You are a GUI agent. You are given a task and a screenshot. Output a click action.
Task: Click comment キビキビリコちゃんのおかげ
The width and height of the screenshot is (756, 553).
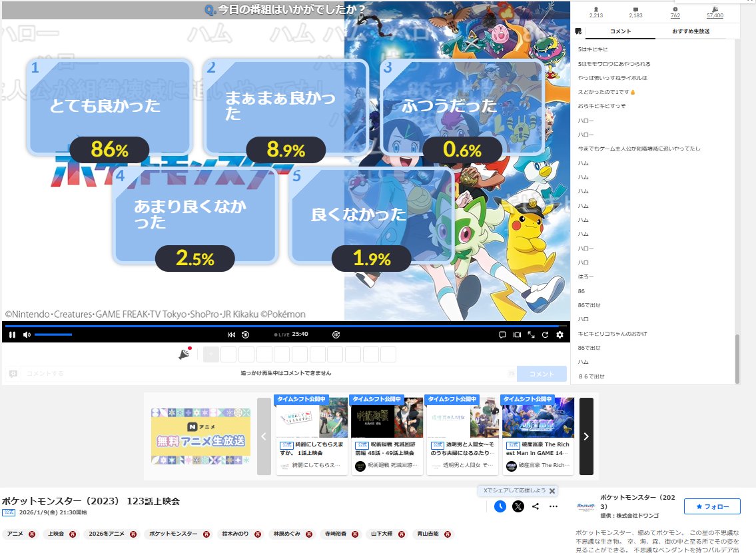(612, 334)
